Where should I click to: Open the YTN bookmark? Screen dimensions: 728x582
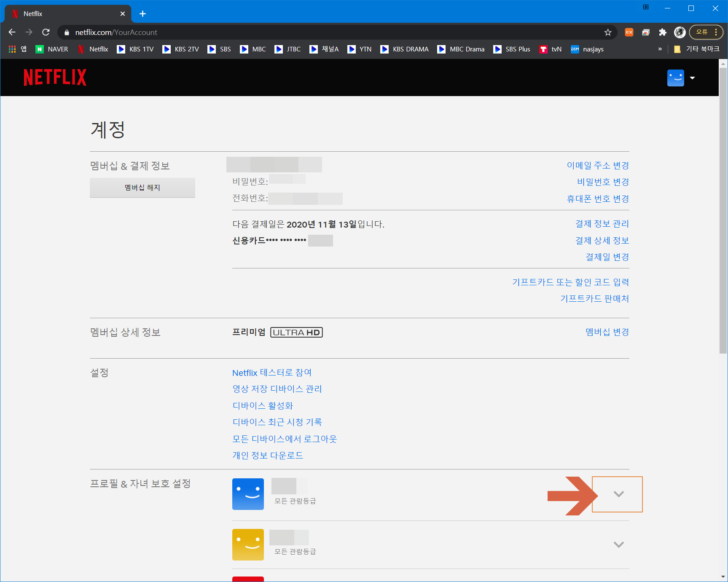pos(360,49)
